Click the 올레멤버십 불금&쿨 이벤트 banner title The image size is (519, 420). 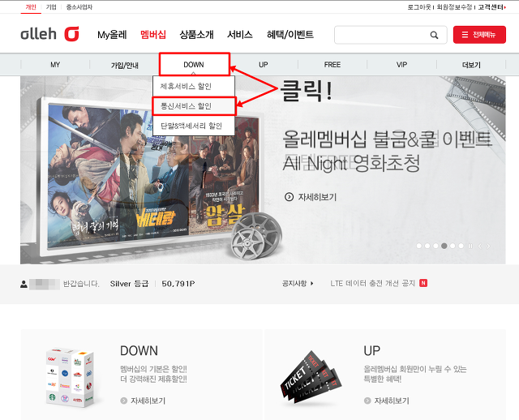pyautogui.click(x=386, y=139)
